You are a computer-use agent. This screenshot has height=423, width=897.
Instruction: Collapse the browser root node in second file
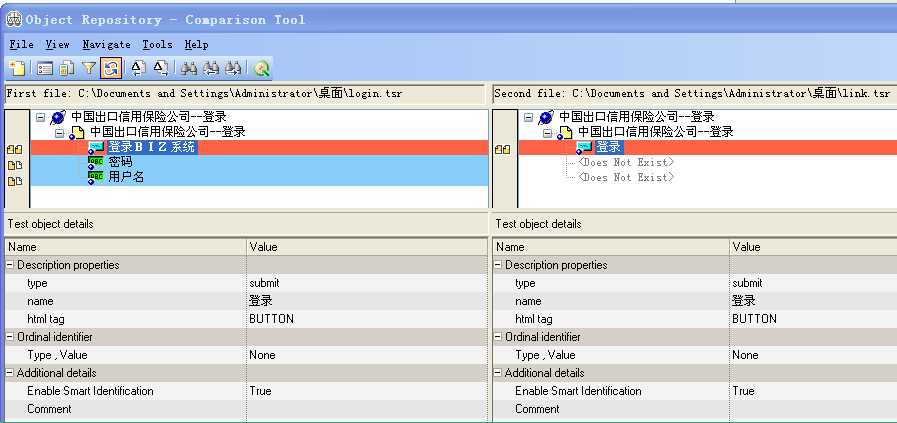[528, 117]
